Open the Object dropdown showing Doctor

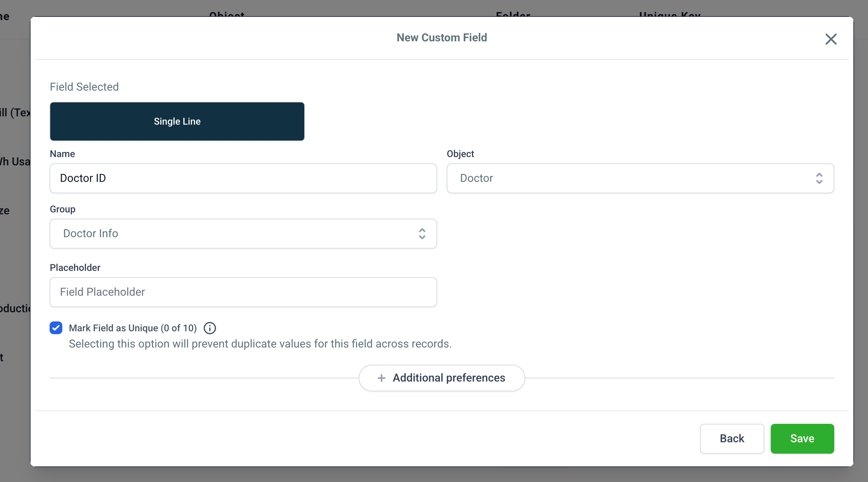pyautogui.click(x=633, y=178)
